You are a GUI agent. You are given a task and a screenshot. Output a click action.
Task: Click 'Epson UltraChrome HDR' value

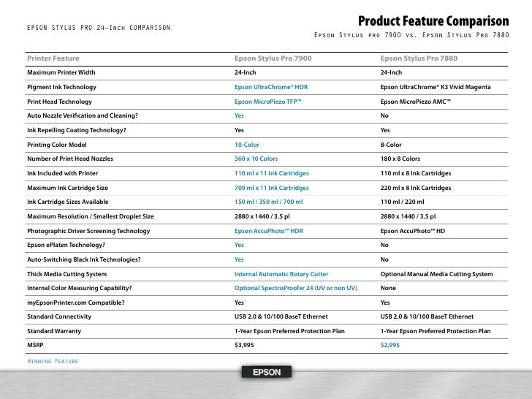point(271,87)
